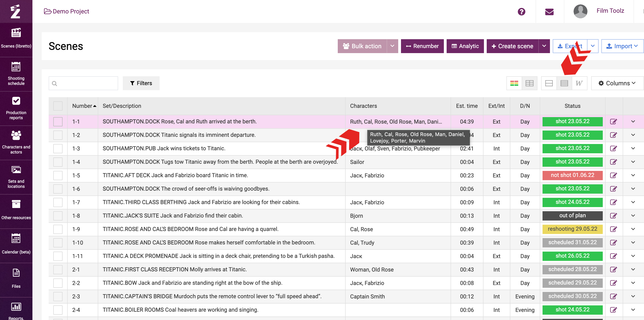Edit scene 1-1 with the pencil icon
644x320 pixels.
[x=613, y=122]
